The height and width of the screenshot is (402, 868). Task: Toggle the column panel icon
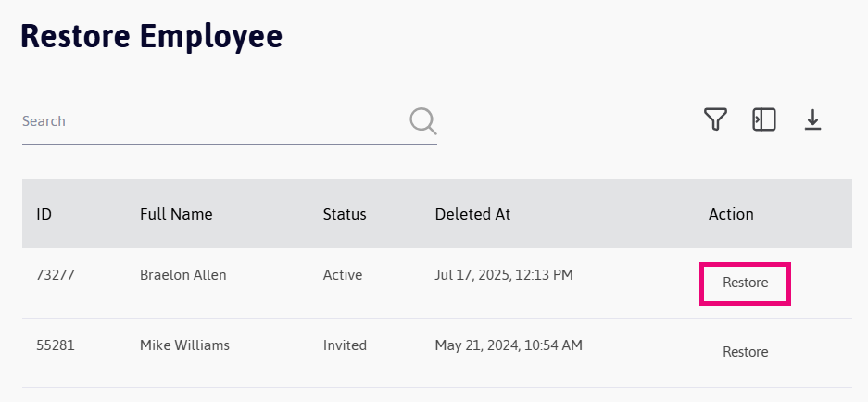point(764,119)
